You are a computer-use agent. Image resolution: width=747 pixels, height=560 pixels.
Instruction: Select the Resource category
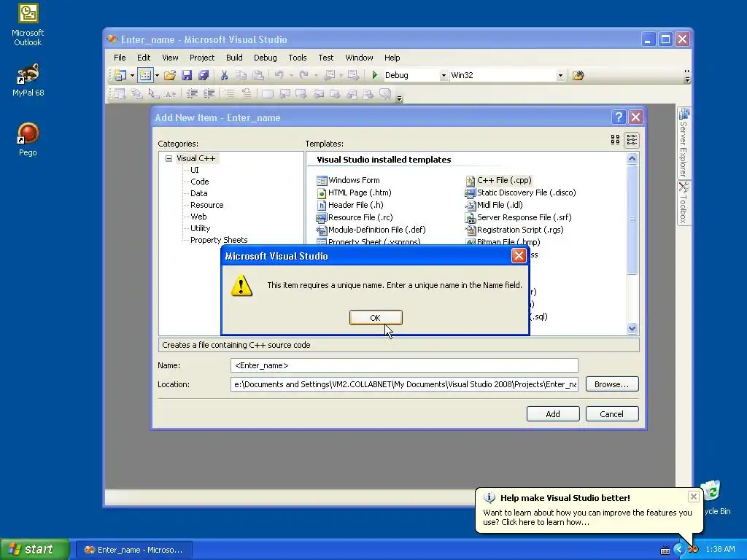click(x=206, y=205)
